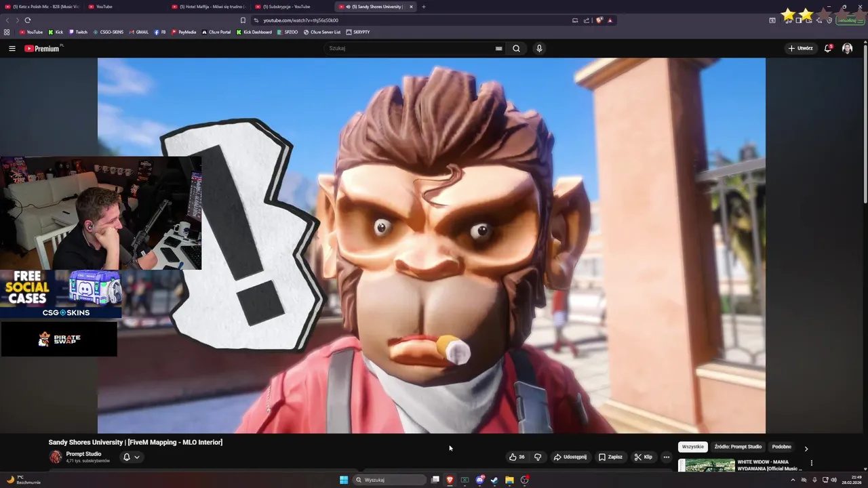This screenshot has width=868, height=488.
Task: Click the Windows taskbar Wyszukaj search box
Action: pyautogui.click(x=389, y=480)
